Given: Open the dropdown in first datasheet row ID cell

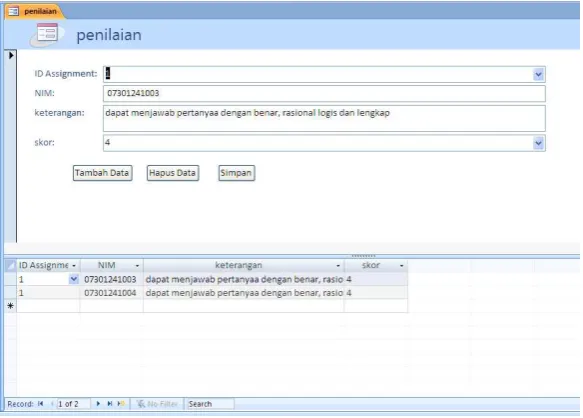Looking at the screenshot, I should (74, 279).
